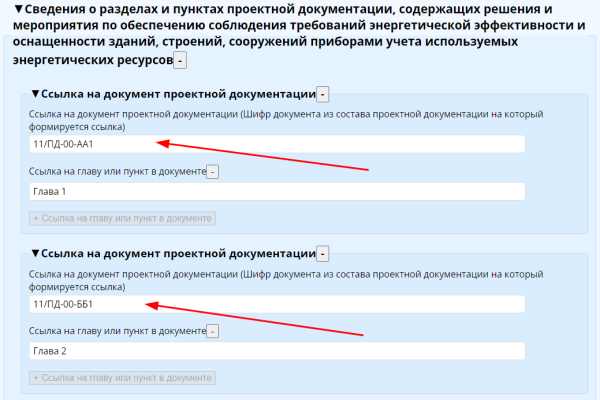The width and height of the screenshot is (600, 400).
Task: Select description text above 11/ПД-00-АА1 field
Action: (x=286, y=120)
